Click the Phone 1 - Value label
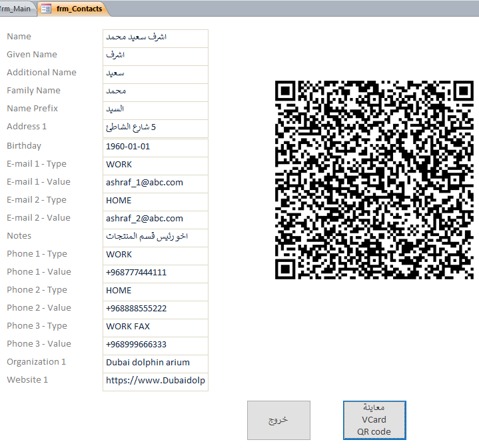Viewport: 479px width, 448px height. point(39,272)
